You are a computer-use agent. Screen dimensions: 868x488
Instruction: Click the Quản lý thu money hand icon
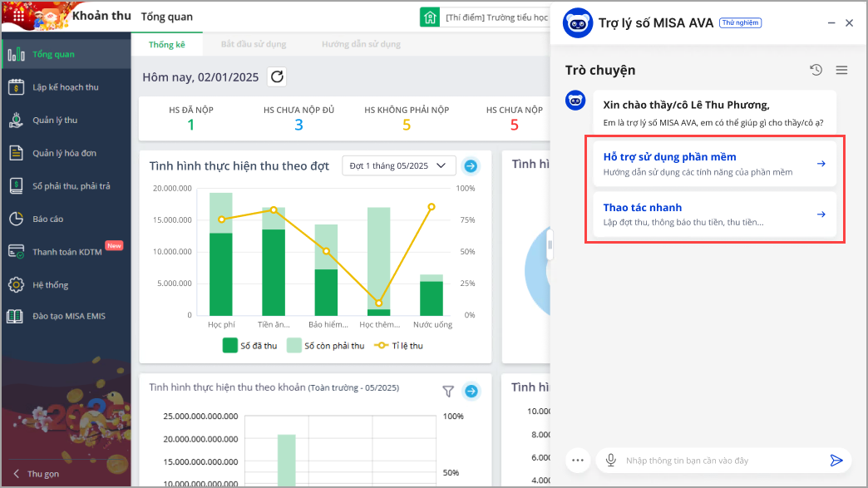(x=16, y=120)
